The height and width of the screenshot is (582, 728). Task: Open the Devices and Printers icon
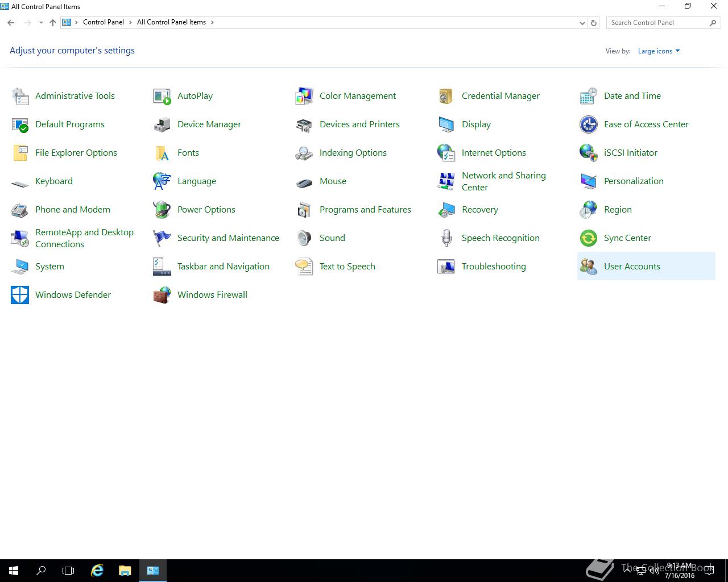click(x=304, y=124)
